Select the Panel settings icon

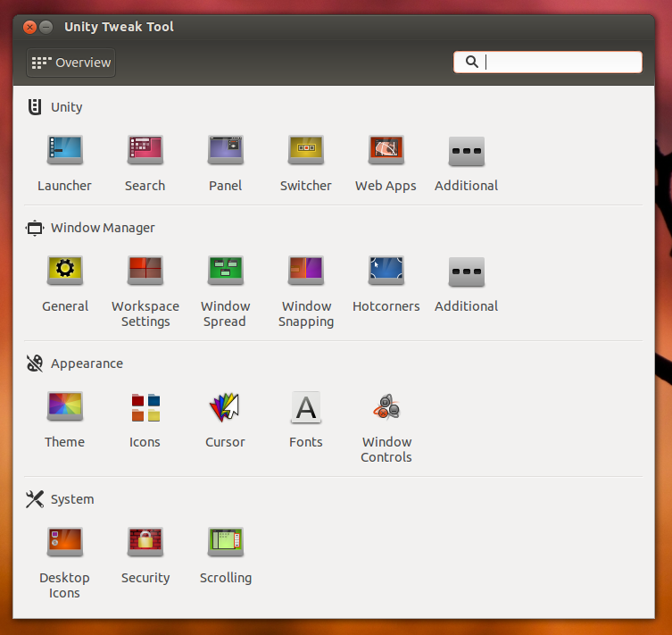225,152
